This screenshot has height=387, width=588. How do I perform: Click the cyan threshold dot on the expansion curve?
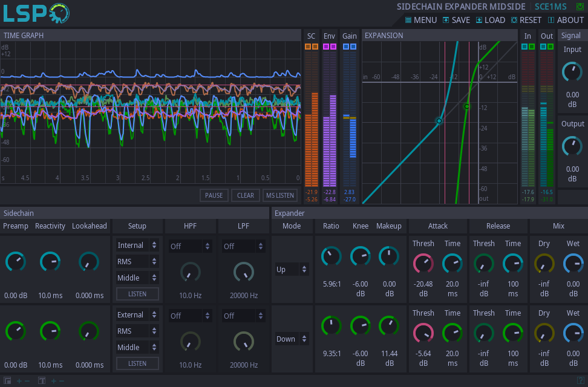click(439, 121)
